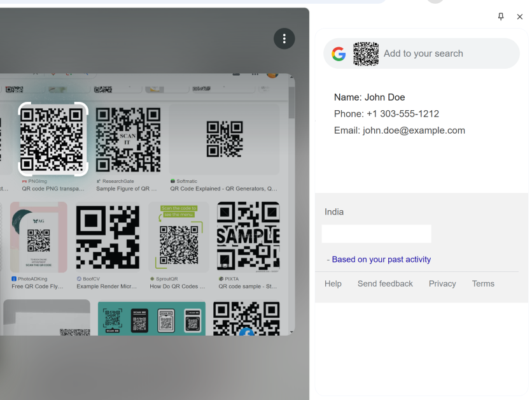Click phone number +1 303-555-1212

pos(403,114)
